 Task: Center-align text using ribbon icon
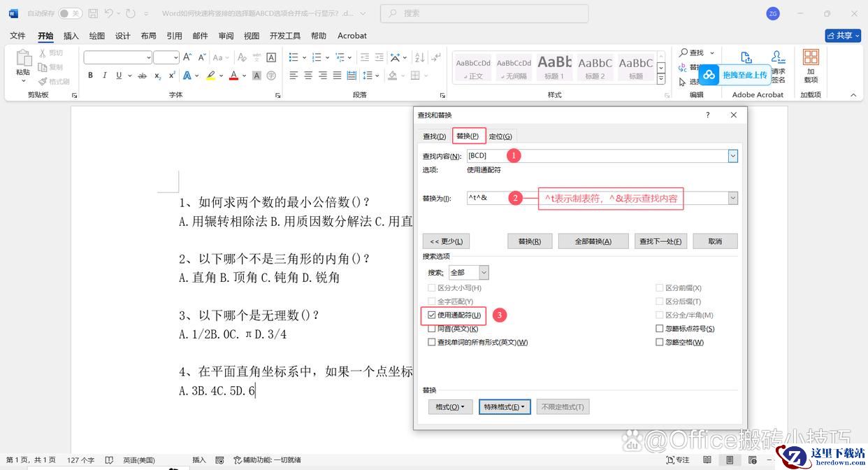(x=308, y=76)
